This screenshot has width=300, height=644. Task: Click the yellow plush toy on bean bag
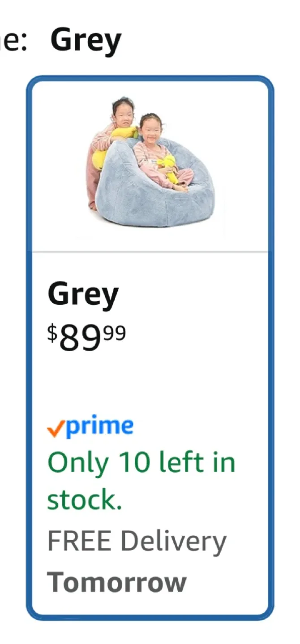(167, 168)
